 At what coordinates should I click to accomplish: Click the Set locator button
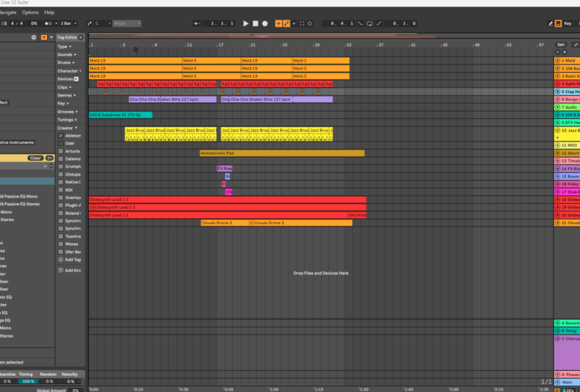(x=561, y=45)
